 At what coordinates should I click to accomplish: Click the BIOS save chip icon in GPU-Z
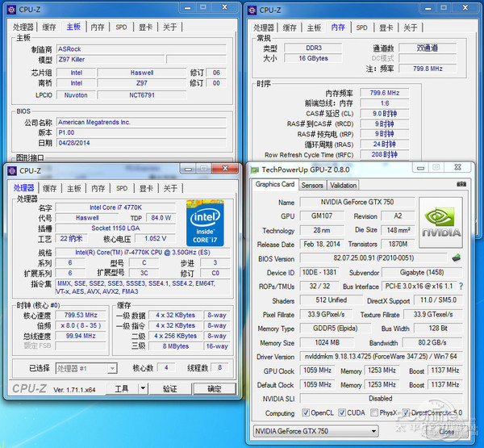point(457,257)
